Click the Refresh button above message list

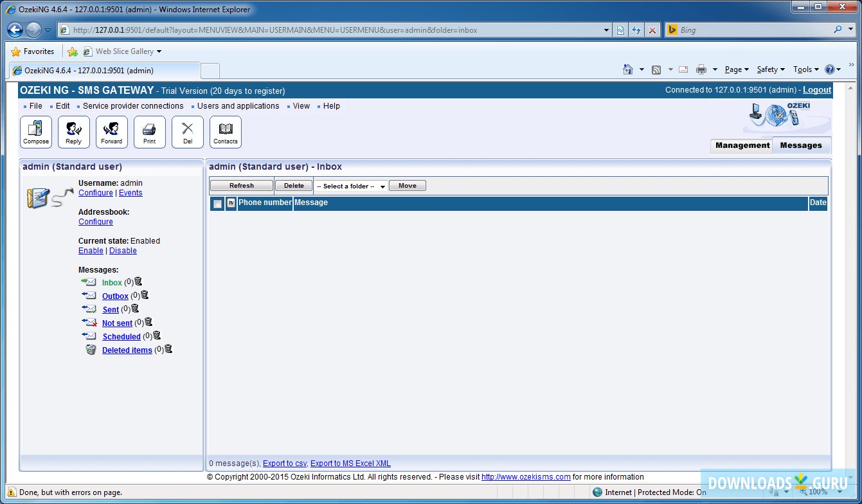[242, 186]
